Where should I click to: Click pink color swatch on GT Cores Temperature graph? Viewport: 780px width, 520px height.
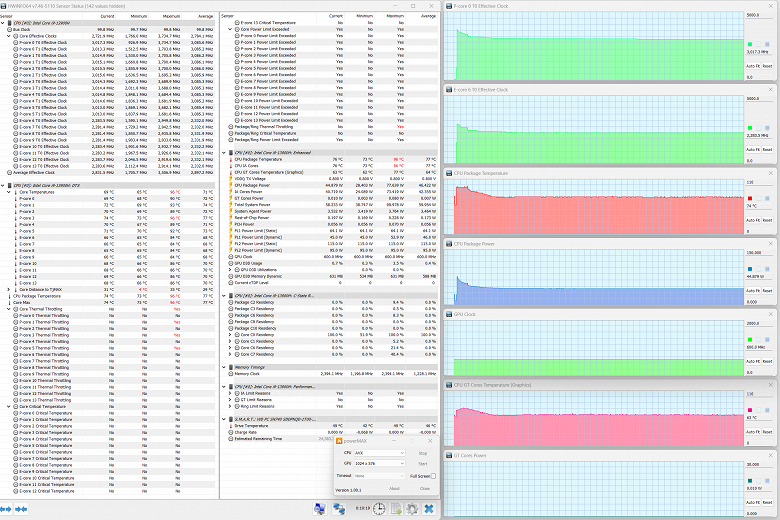pos(750,410)
